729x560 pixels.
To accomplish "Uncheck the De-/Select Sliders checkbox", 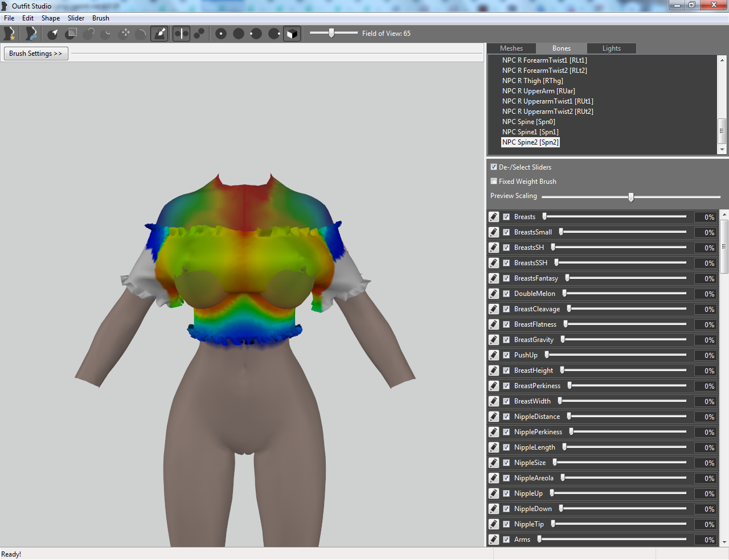I will tap(494, 167).
